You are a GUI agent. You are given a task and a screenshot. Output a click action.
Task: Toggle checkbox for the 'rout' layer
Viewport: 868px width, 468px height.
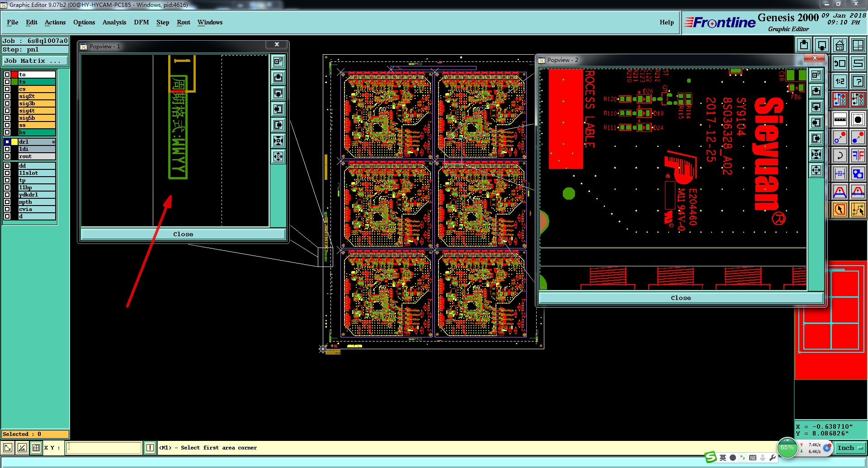click(x=7, y=156)
